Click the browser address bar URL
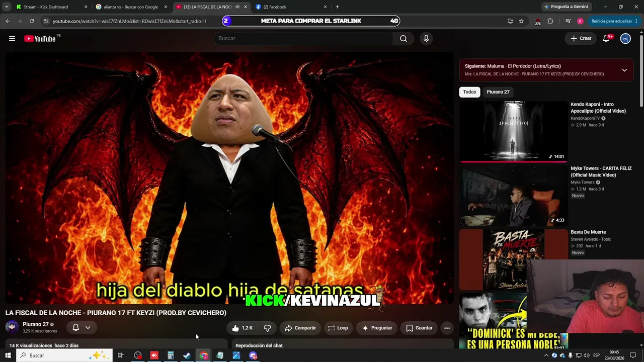Screen dimensions: 644x362 pos(130,21)
